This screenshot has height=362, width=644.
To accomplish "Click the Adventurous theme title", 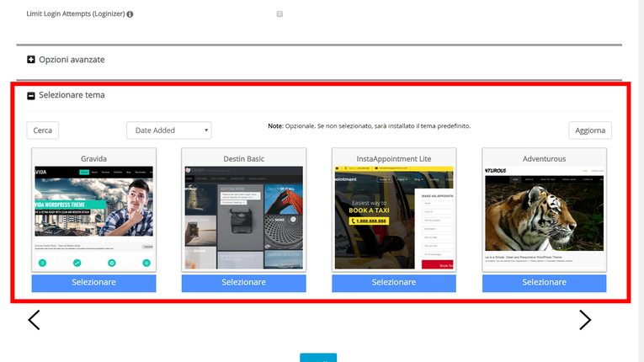I will [544, 158].
